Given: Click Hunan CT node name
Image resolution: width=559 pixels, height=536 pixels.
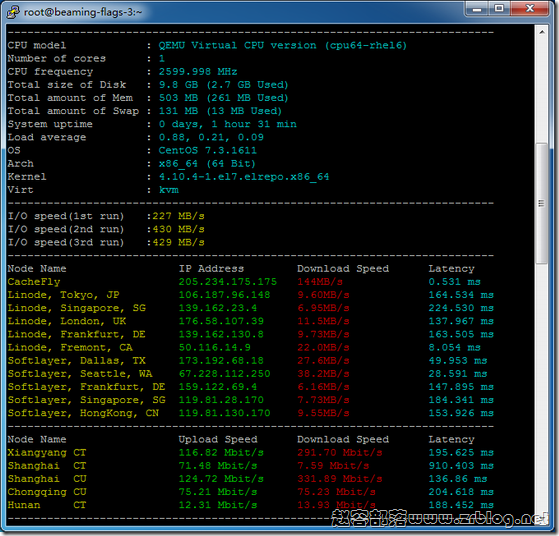Looking at the screenshot, I should (47, 505).
